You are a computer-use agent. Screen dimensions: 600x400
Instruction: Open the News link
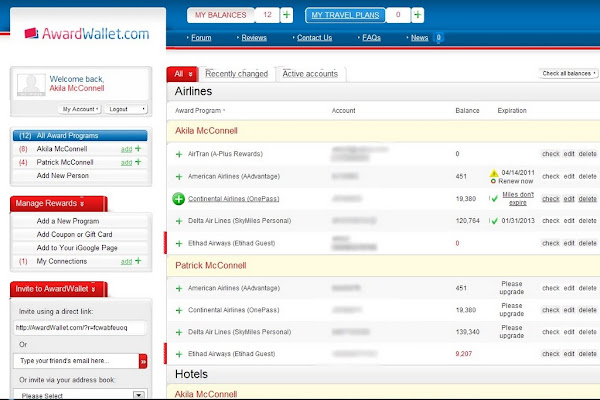coord(419,38)
